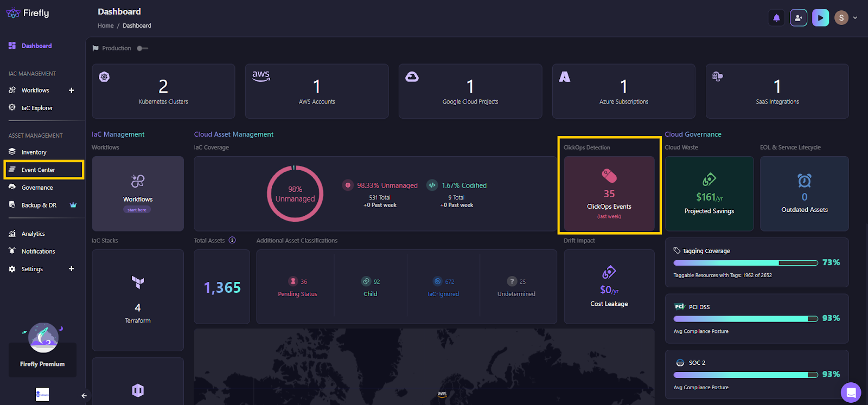Viewport: 868px width, 405px height.
Task: Click the premium crown icon
Action: [x=73, y=205]
